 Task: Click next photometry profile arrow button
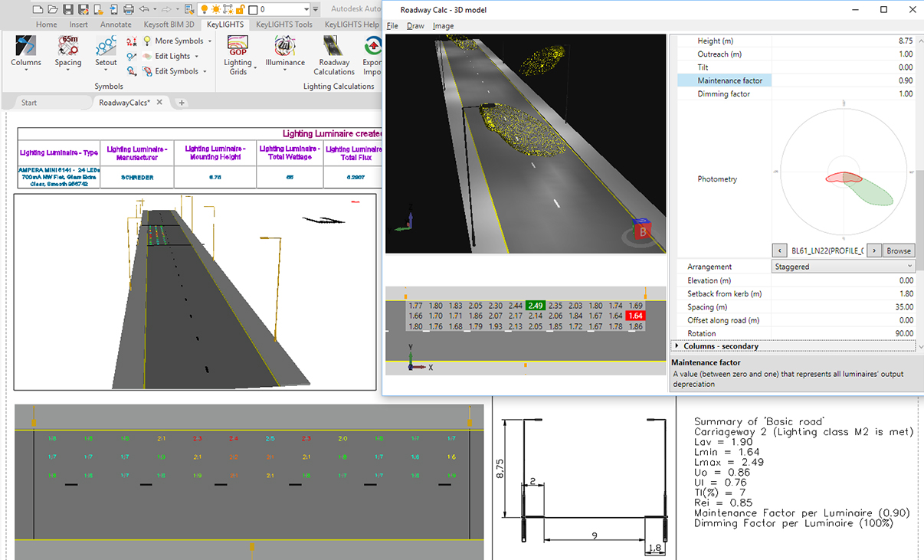(874, 250)
